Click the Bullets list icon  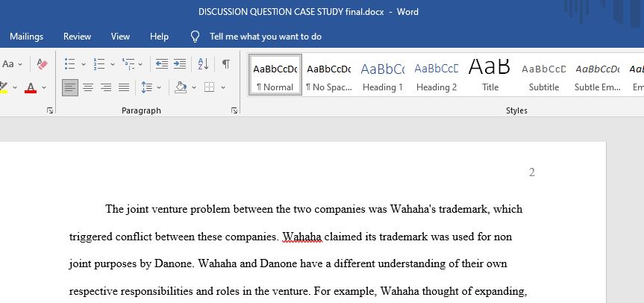[70, 64]
